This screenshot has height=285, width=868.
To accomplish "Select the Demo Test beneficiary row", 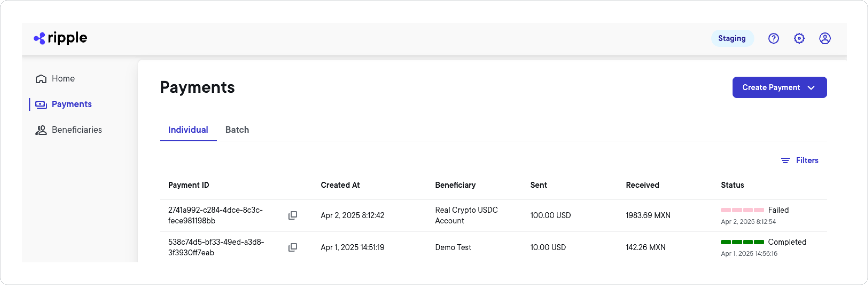I will coord(453,247).
